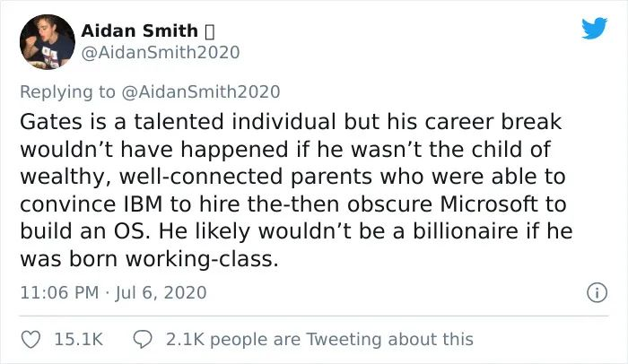Open Aidan Smith's profile avatar
The width and height of the screenshot is (628, 364).
(x=46, y=41)
